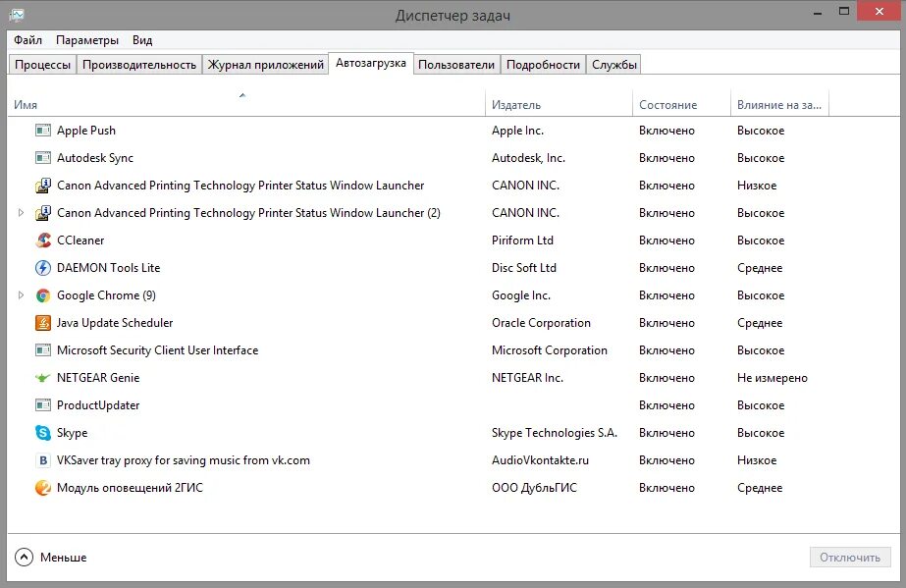Click the Skype icon
Viewport: 906px width, 588px height.
43,433
